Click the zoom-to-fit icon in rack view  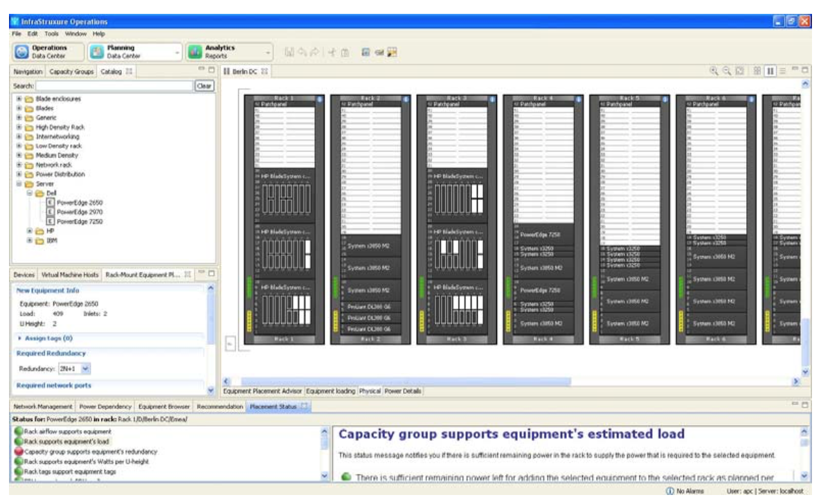pyautogui.click(x=739, y=71)
